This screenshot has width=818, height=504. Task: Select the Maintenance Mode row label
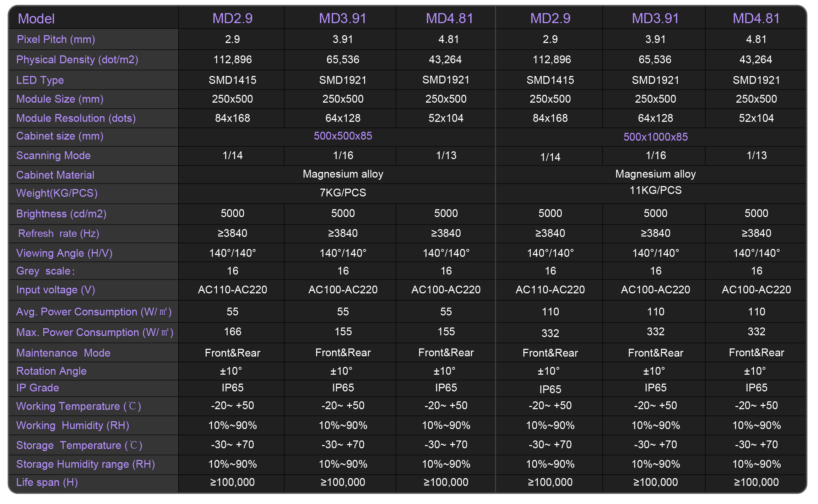tap(63, 353)
